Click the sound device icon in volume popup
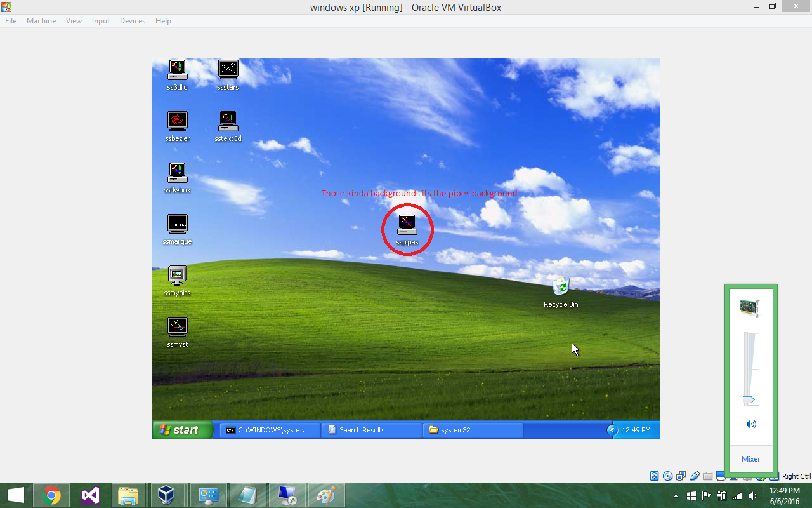Screen dimensions: 812x508 point(750,308)
